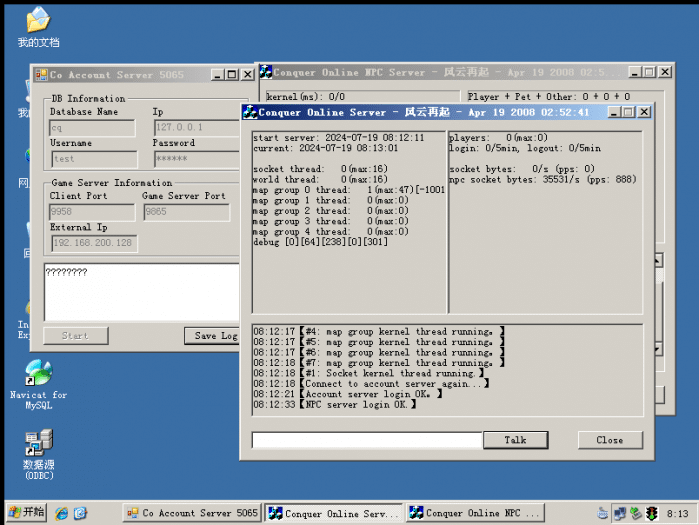Image resolution: width=699 pixels, height=525 pixels.
Task: Select Conquer Online Serv... taskbar button
Action: [x=334, y=513]
